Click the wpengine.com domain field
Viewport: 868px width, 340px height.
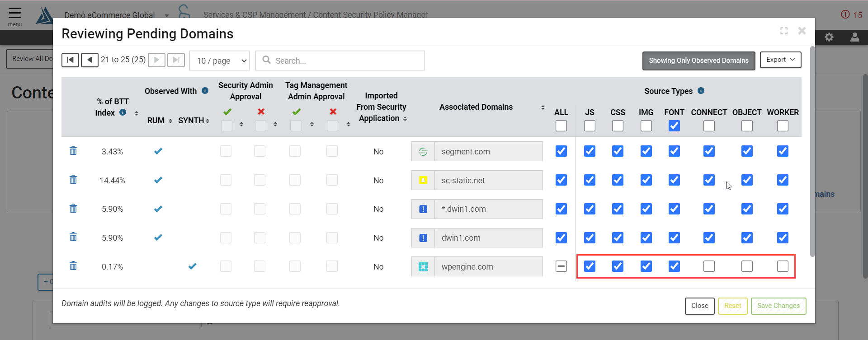(x=488, y=266)
